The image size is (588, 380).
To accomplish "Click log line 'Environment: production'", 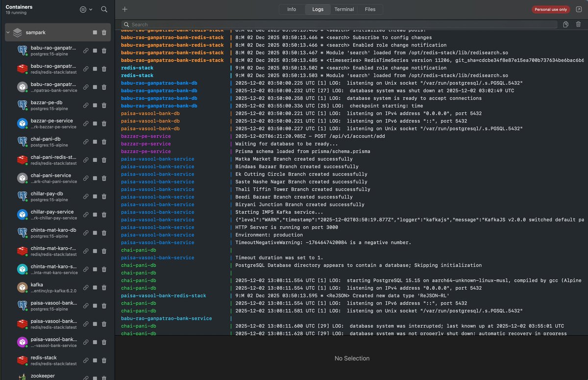I will (x=269, y=235).
